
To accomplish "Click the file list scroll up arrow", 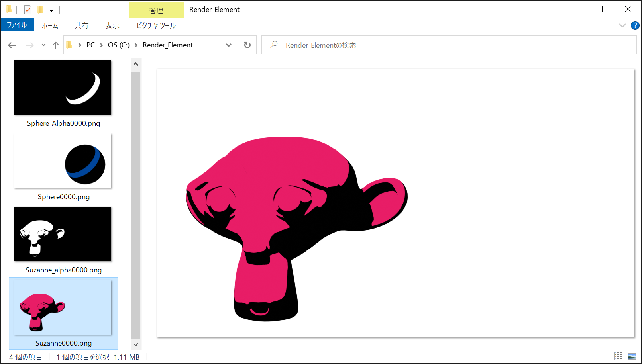I will click(135, 64).
